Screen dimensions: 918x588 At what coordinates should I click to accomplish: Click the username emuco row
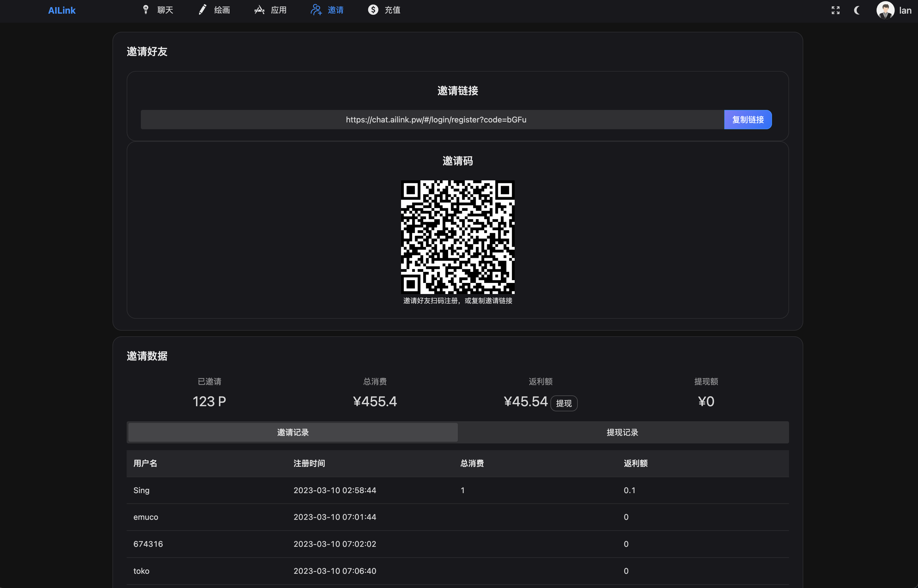[x=458, y=517]
